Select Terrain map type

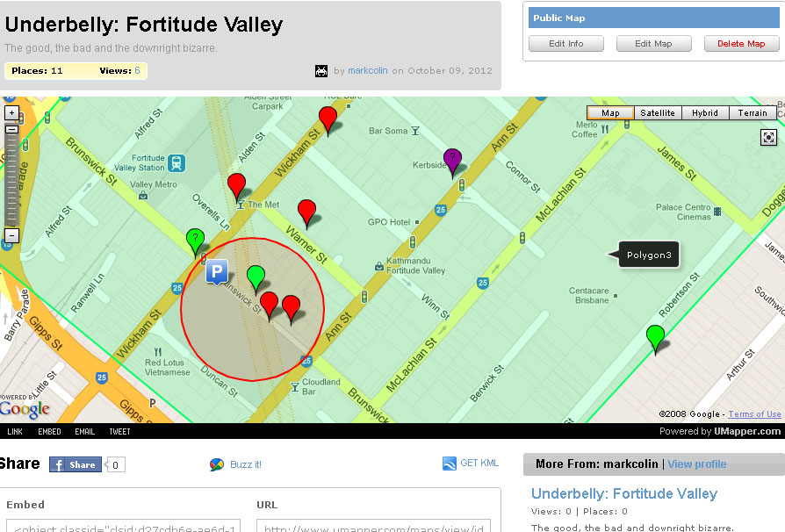click(x=753, y=112)
